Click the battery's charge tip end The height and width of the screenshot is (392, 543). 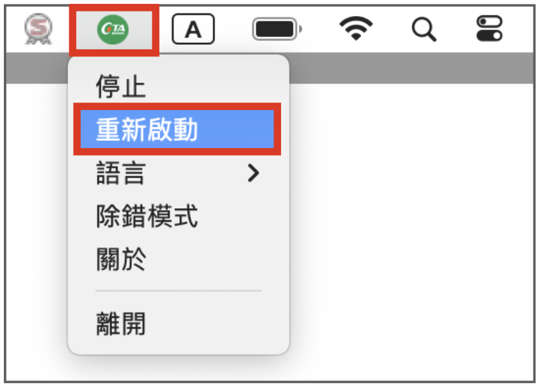(x=300, y=29)
